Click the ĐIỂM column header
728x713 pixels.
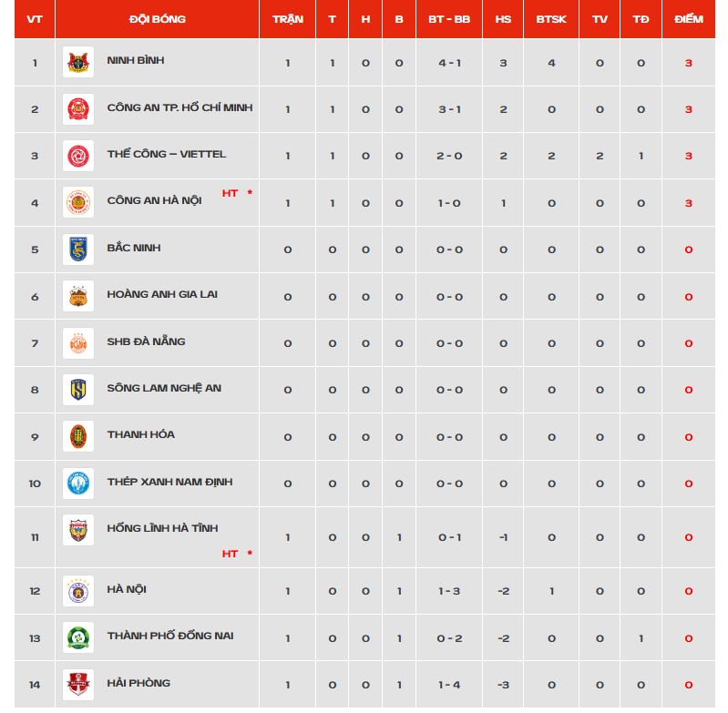pyautogui.click(x=689, y=19)
